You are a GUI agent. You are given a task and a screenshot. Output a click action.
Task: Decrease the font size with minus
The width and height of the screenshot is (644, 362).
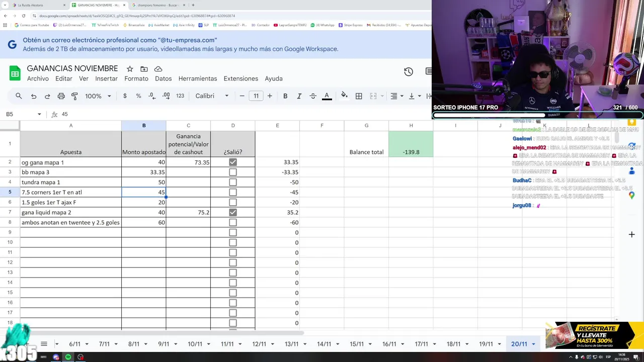[x=242, y=96]
